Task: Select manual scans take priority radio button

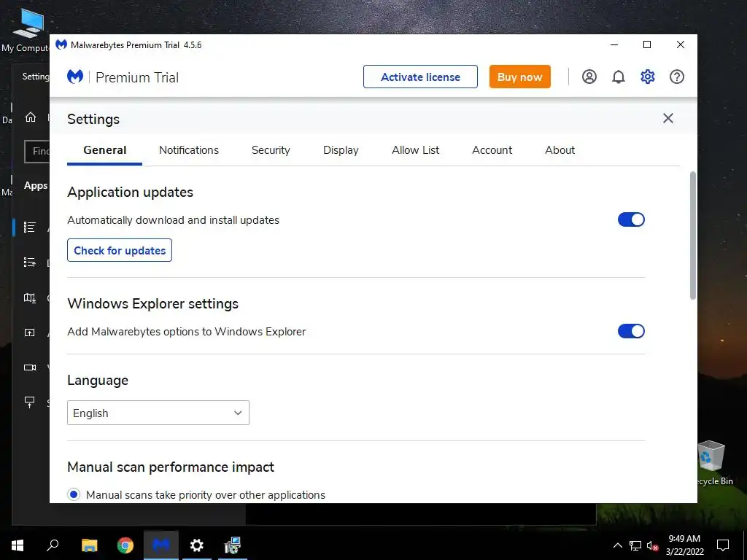Action: click(x=74, y=495)
